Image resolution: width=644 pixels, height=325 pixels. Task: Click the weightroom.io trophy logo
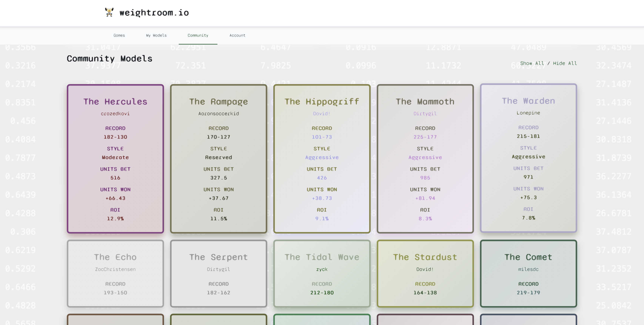[109, 12]
